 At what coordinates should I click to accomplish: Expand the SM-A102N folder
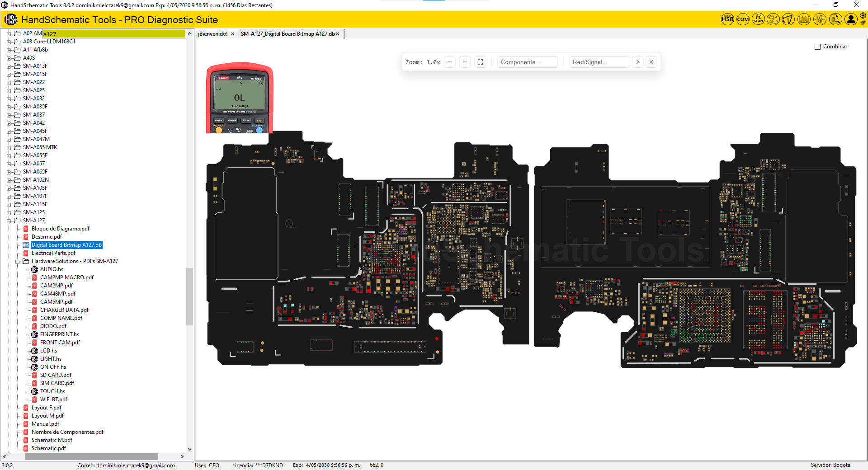9,180
